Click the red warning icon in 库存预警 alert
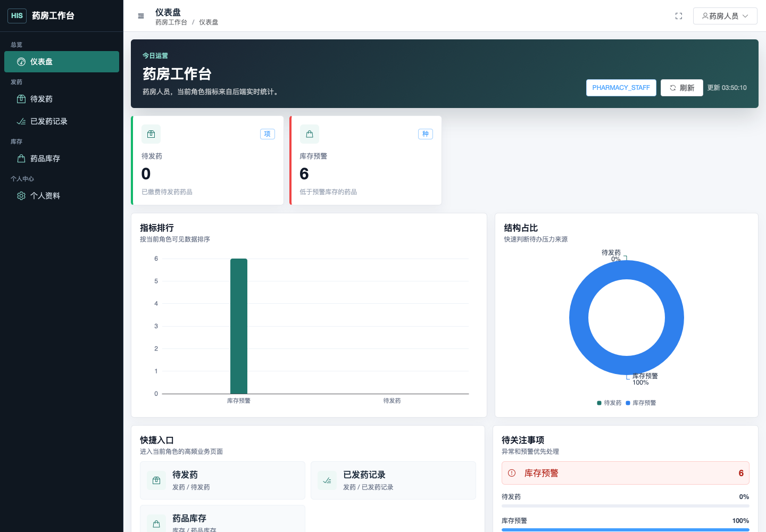The height and width of the screenshot is (532, 766). pyautogui.click(x=512, y=473)
